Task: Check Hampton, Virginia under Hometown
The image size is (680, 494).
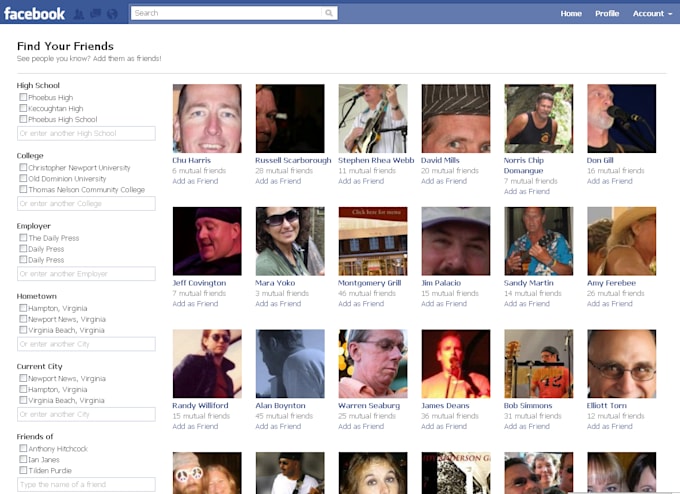Action: [23, 308]
